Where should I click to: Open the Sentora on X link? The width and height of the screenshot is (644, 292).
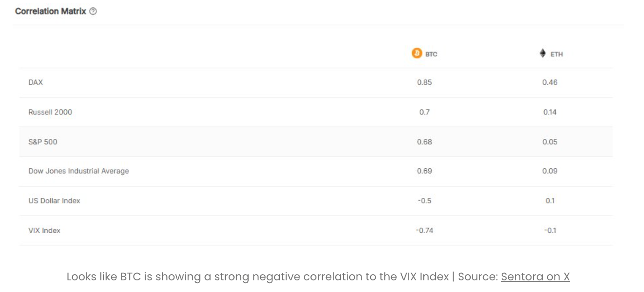pos(535,277)
